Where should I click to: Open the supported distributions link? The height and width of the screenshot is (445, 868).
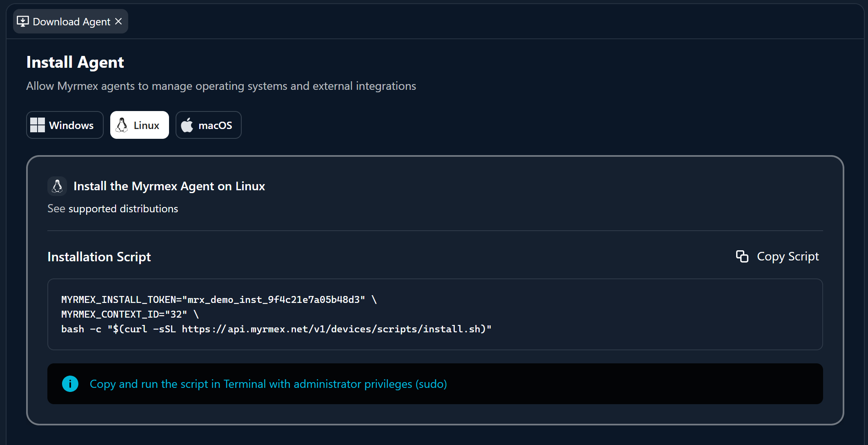pyautogui.click(x=123, y=209)
